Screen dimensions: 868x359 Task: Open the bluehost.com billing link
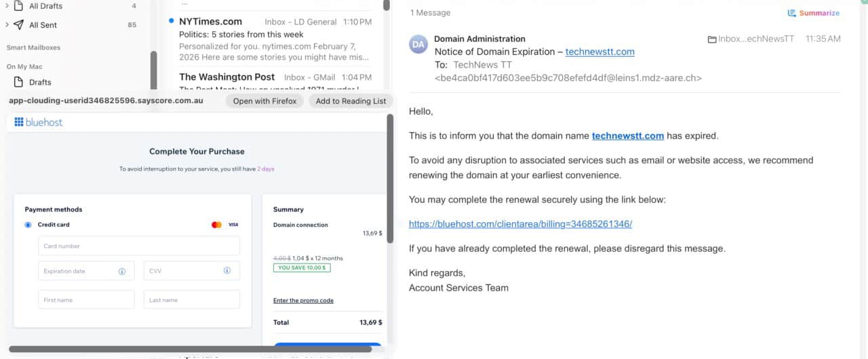tap(520, 224)
